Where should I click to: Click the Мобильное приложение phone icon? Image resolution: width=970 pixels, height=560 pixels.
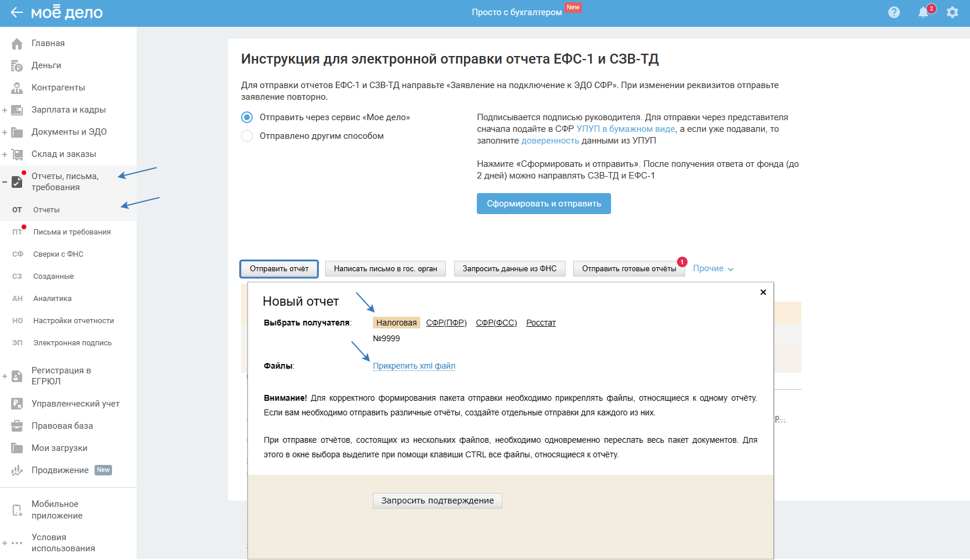pyautogui.click(x=17, y=510)
